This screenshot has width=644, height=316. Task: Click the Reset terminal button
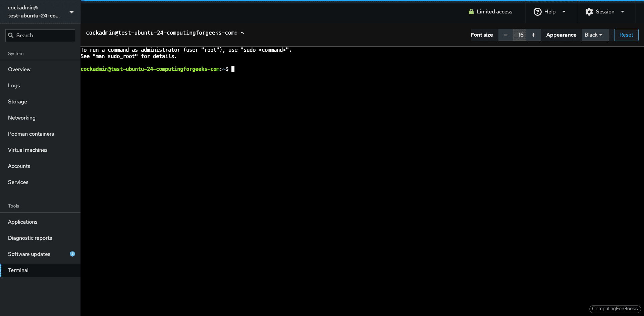click(x=626, y=35)
